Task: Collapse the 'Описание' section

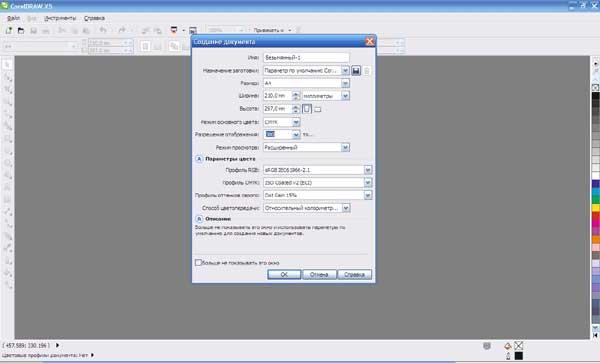Action: [199, 219]
